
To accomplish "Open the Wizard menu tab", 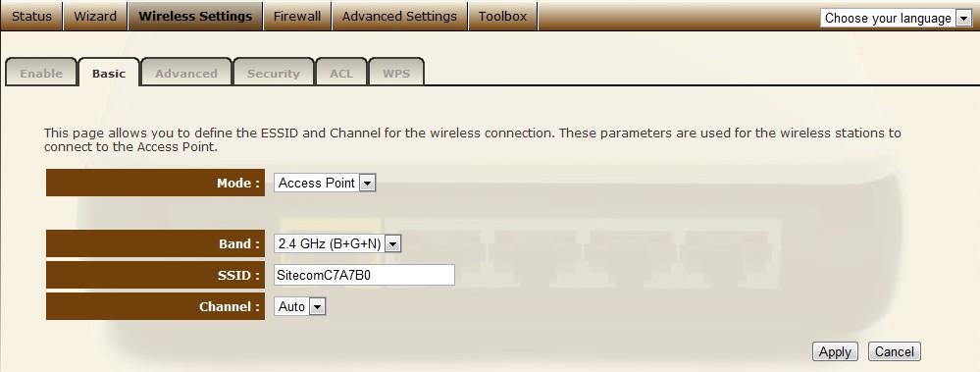I will [95, 17].
